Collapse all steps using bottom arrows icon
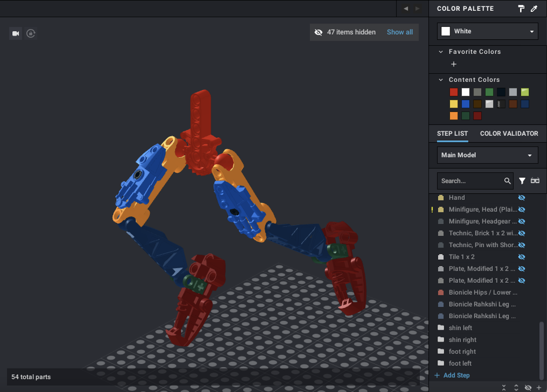Image resolution: width=547 pixels, height=392 pixels. coord(504,388)
